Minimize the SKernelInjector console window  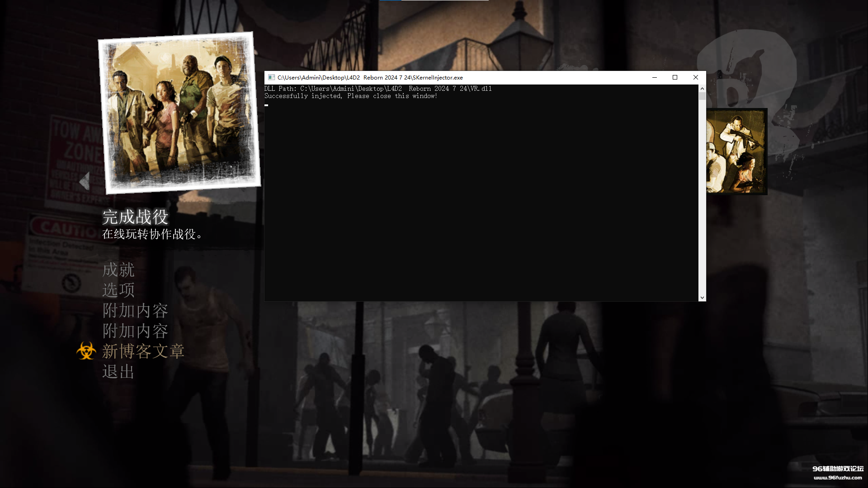coord(654,77)
